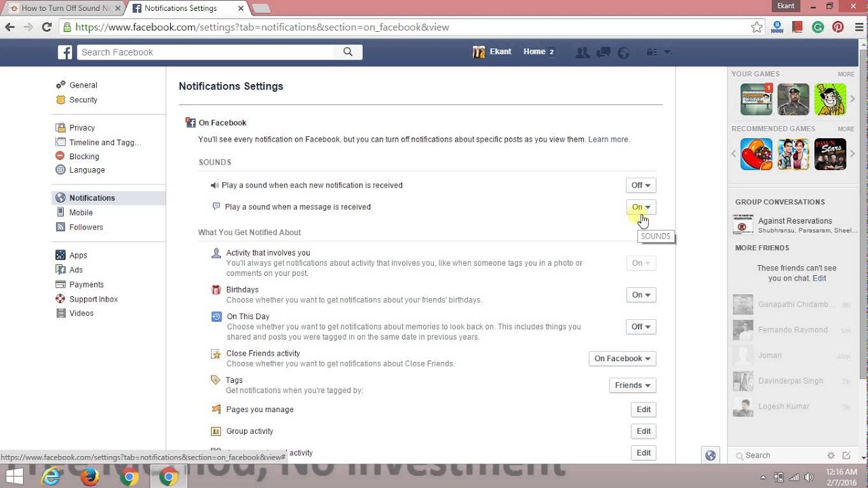Viewport: 868px width, 488px height.
Task: Open Tags Friends dropdown
Action: [x=633, y=386]
